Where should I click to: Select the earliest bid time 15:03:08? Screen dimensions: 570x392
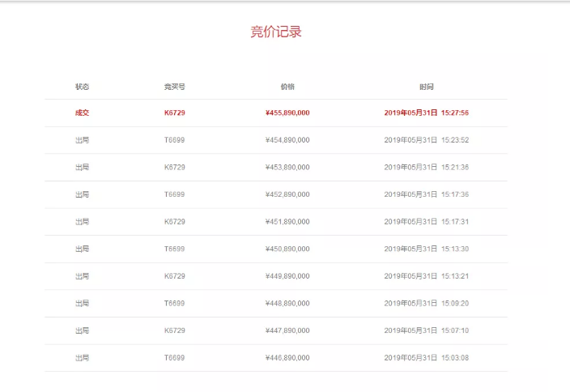point(426,357)
